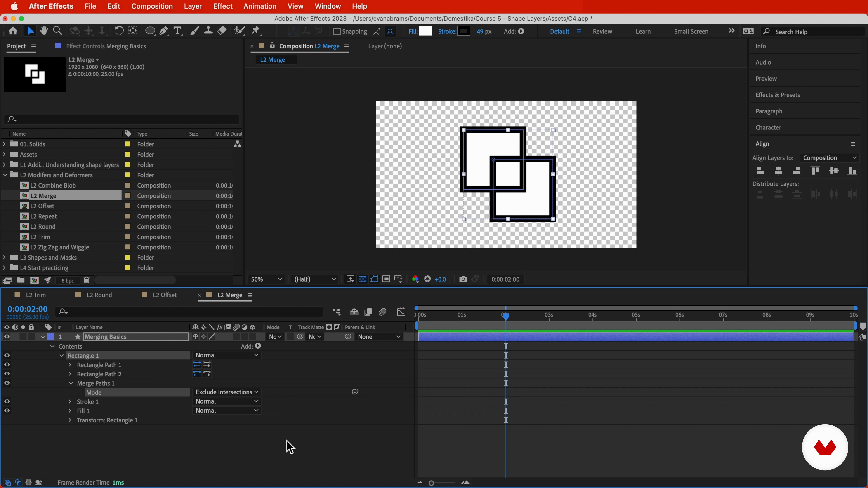The image size is (868, 488).
Task: Click the current time 0:00:02:00 display
Action: point(28,309)
